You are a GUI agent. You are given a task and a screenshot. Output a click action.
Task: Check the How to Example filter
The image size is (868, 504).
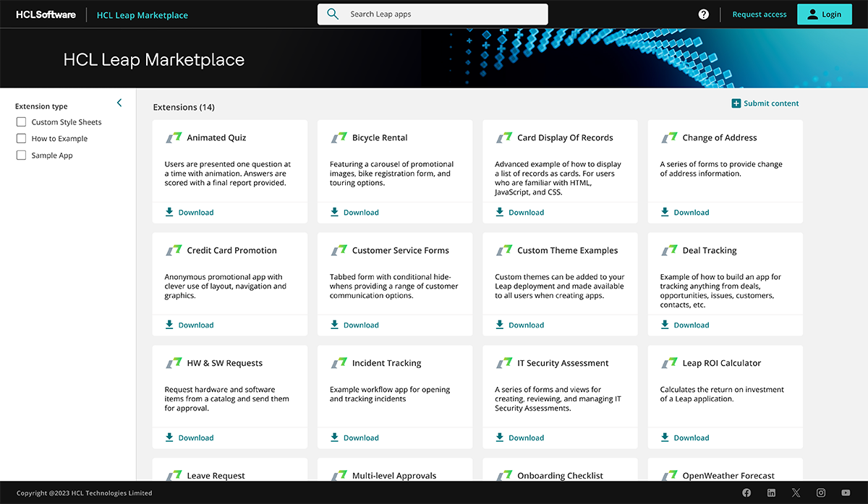[x=22, y=139]
